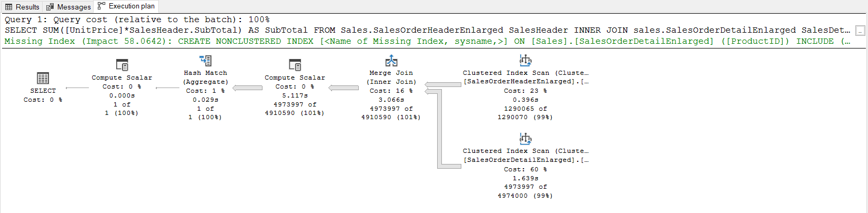Switch to the Results tab

click(x=22, y=7)
